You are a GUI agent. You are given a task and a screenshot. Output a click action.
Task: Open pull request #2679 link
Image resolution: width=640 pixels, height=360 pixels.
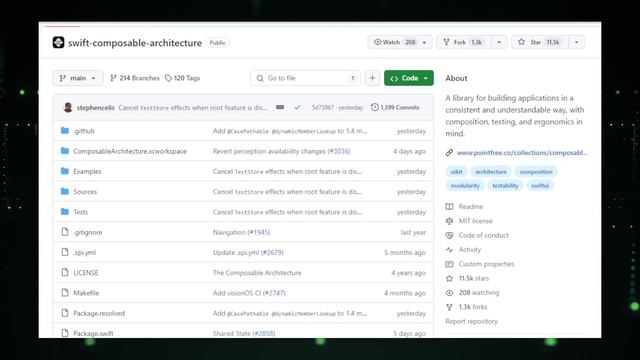272,253
